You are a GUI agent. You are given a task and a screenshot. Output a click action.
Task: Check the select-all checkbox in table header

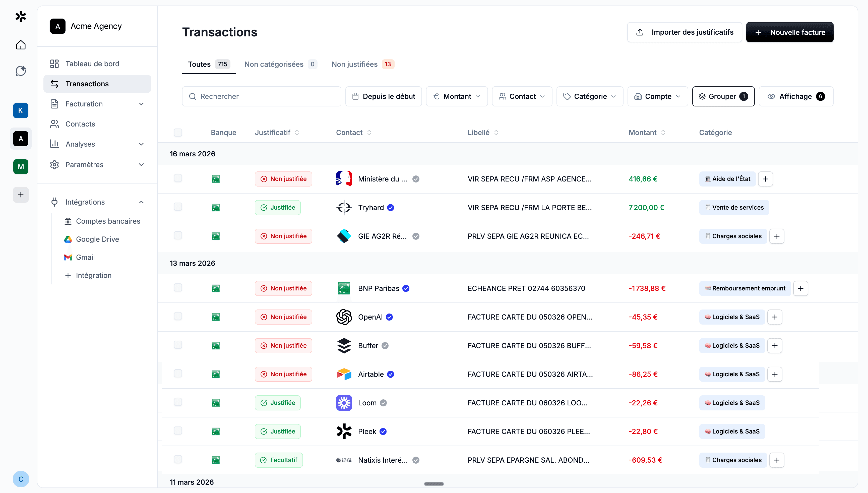pyautogui.click(x=178, y=132)
